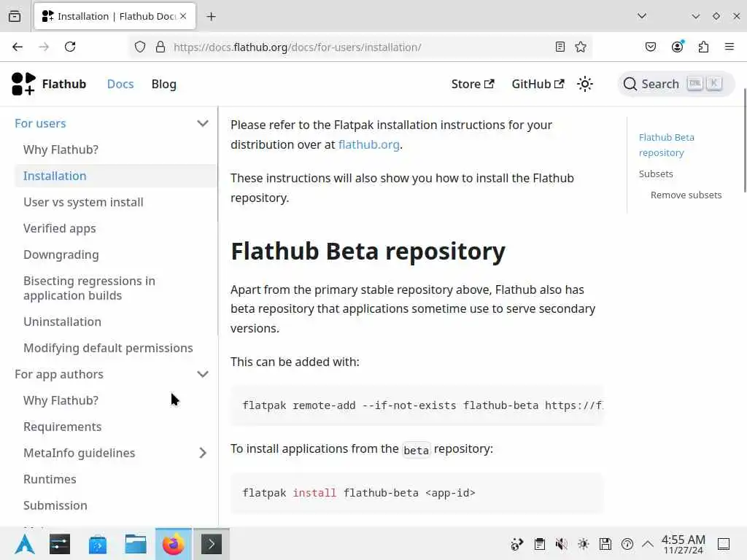Click the page vertical scrollbar

coord(745,141)
